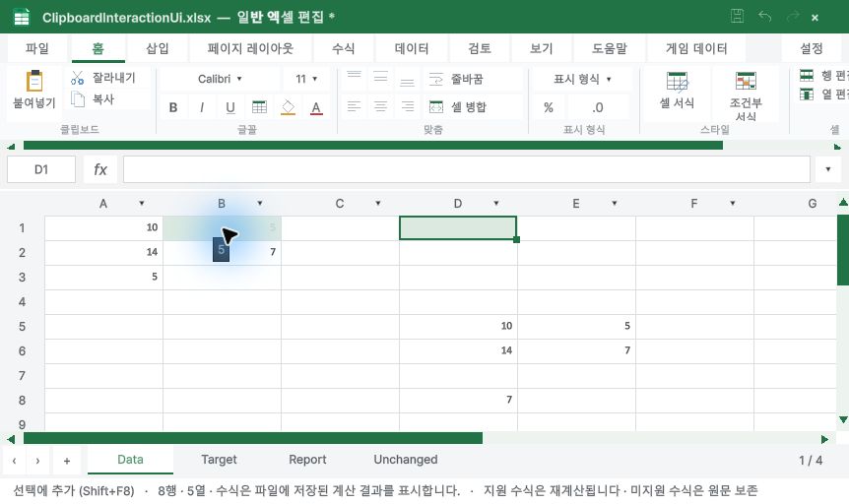Image resolution: width=849 pixels, height=504 pixels.
Task: Click the fx insert function button
Action: point(100,169)
